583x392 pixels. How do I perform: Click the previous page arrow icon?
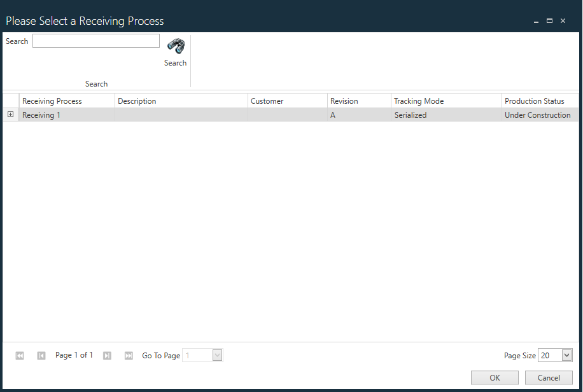coord(41,355)
